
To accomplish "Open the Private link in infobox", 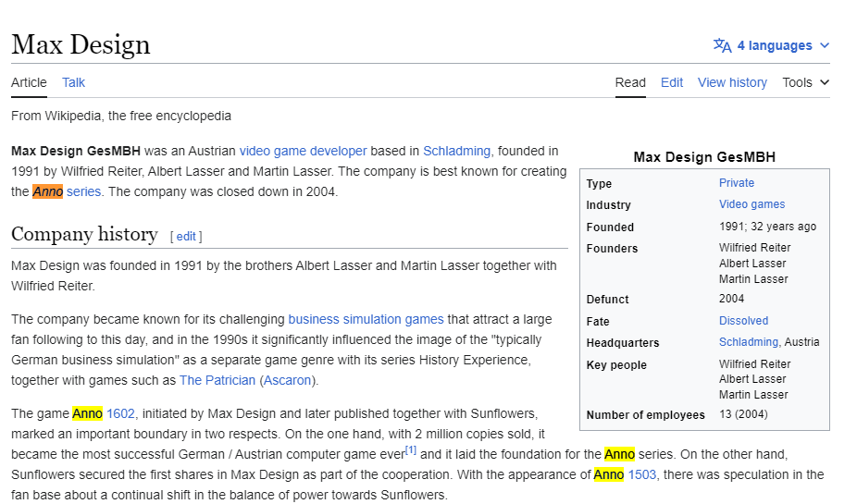I will (736, 183).
